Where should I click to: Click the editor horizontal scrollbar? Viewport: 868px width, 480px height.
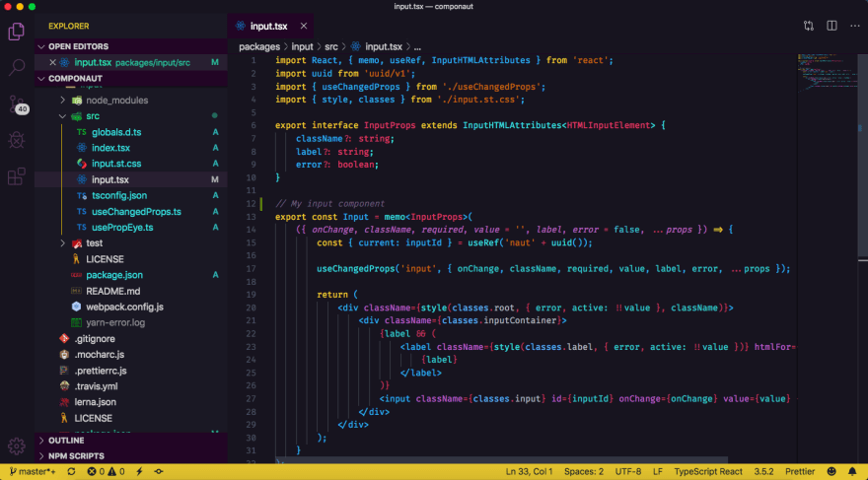click(x=501, y=460)
